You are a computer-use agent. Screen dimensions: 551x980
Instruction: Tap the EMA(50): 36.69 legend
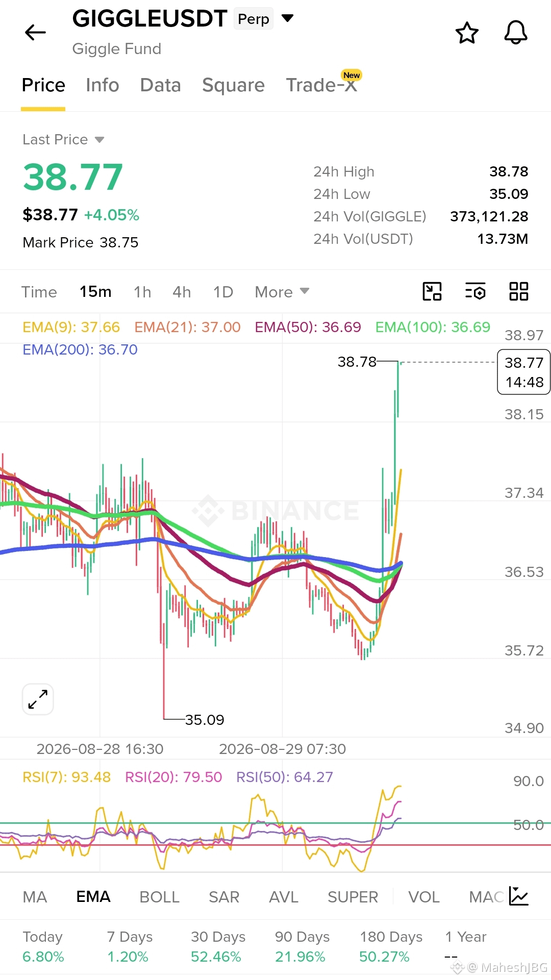308,327
